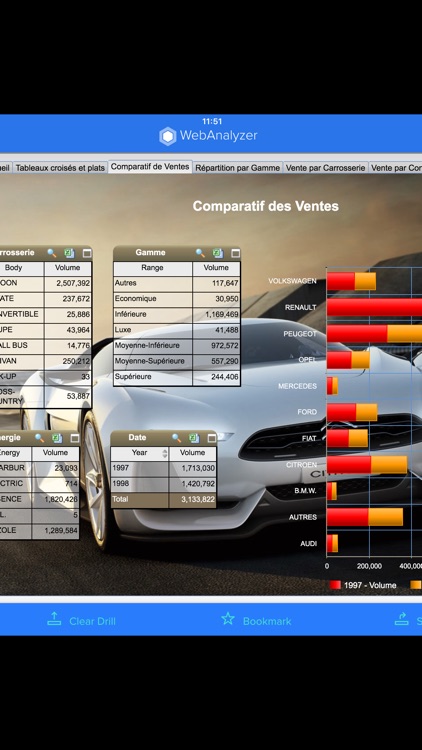Export the Energie panel to Excel

(x=57, y=438)
